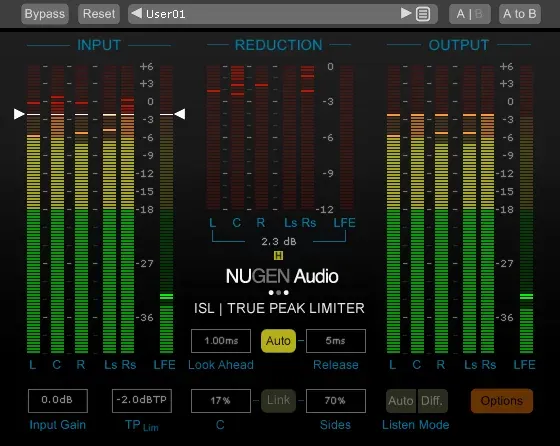Screen dimensions: 560x446
Task: Grab left threshold arrow on input meter
Action: pyautogui.click(x=19, y=114)
